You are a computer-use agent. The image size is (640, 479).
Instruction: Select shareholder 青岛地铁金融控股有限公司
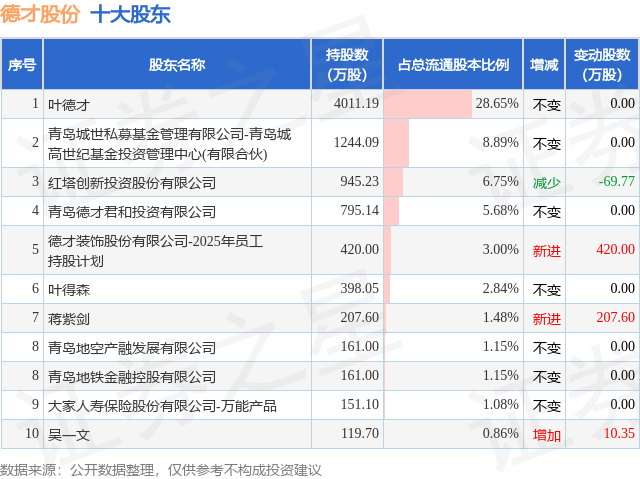(x=132, y=377)
